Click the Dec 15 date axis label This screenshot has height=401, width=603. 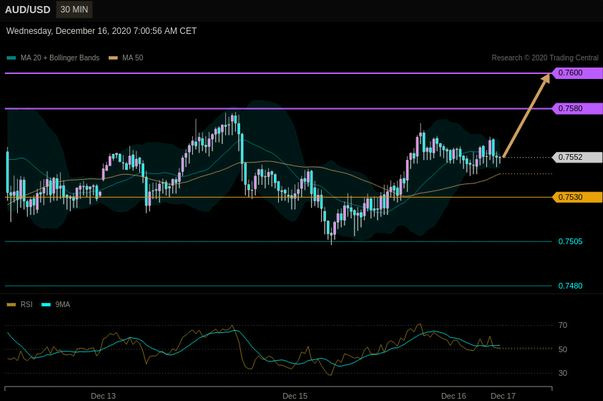[x=295, y=396]
